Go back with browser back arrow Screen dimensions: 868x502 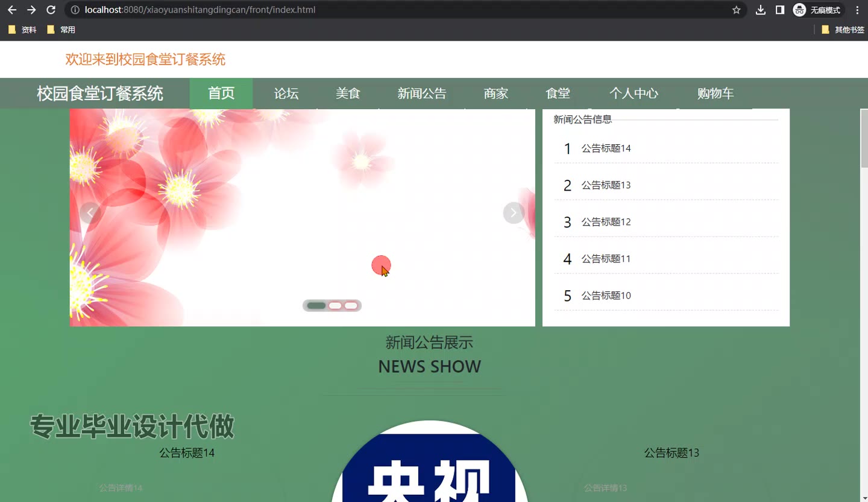click(x=12, y=10)
